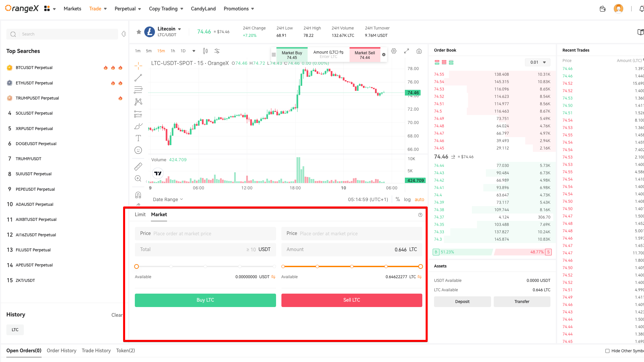The height and width of the screenshot is (362, 644).
Task: Open the Perpetual dropdown menu
Action: click(x=128, y=9)
